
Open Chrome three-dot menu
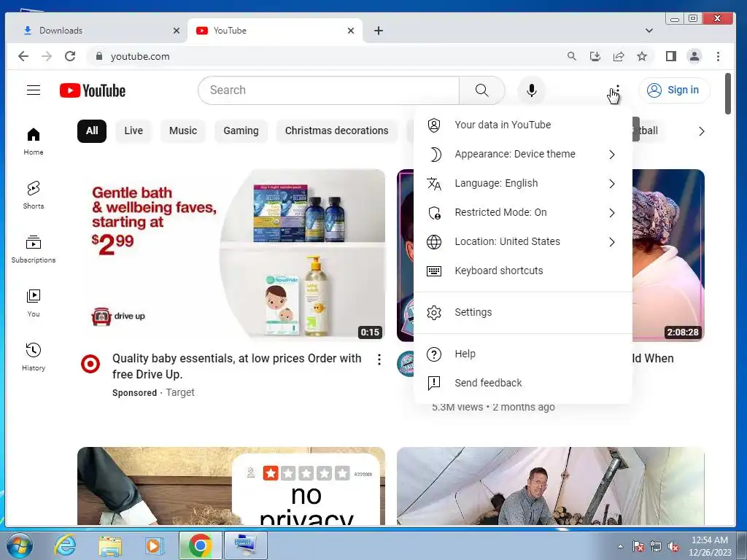tap(718, 56)
